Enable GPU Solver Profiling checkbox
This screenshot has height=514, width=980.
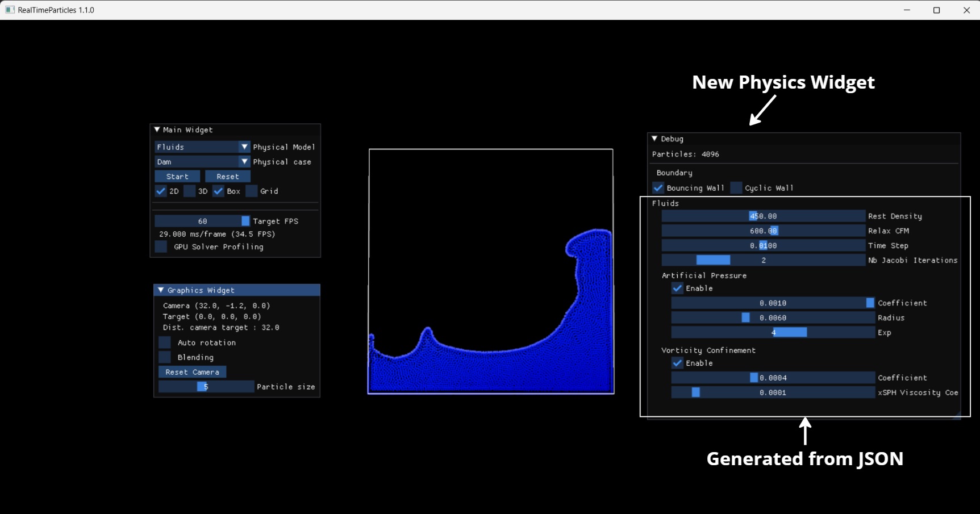[161, 246]
